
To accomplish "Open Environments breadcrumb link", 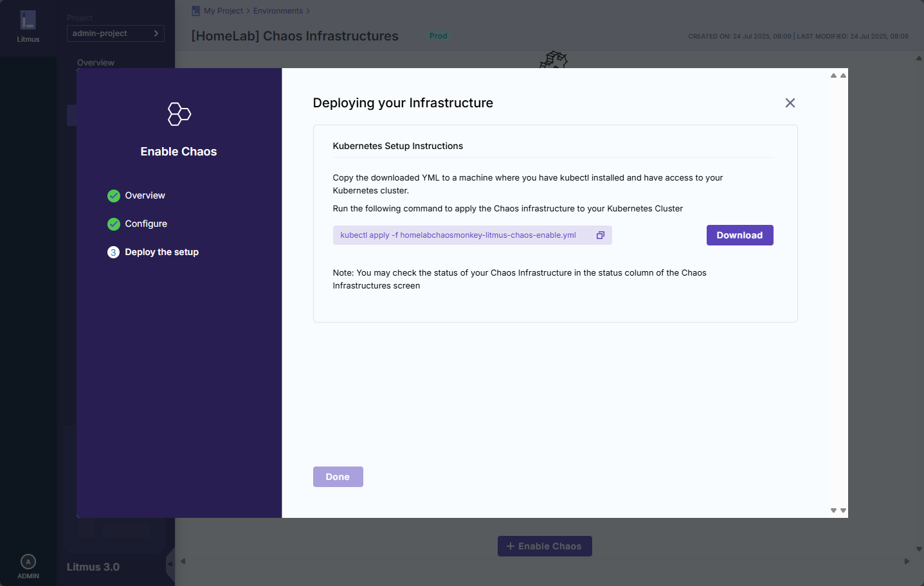I will [x=278, y=11].
